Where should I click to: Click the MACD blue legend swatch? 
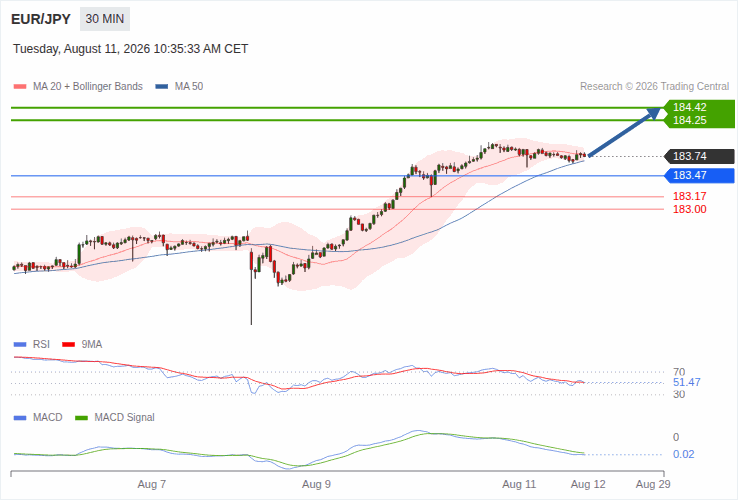pos(20,418)
